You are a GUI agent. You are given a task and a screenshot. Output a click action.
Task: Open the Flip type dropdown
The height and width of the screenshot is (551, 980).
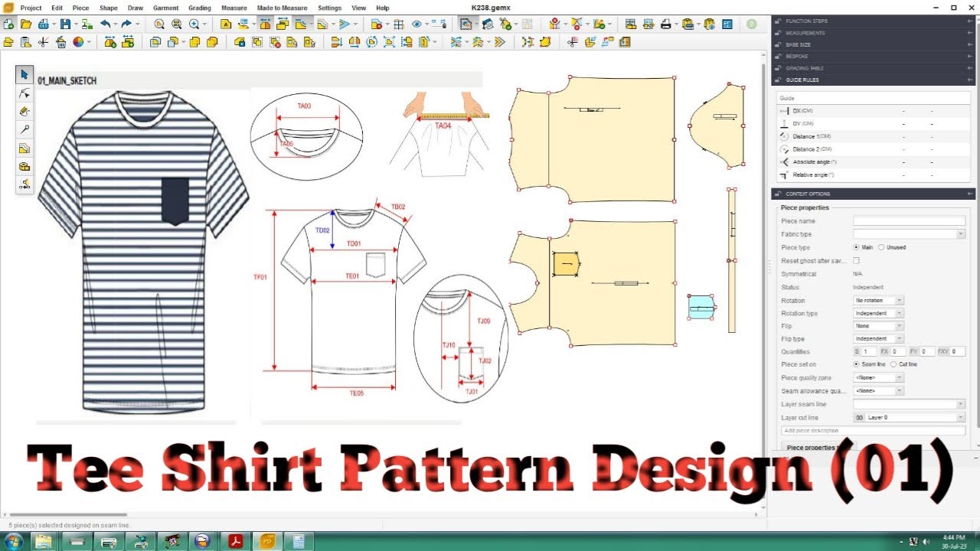pyautogui.click(x=879, y=339)
